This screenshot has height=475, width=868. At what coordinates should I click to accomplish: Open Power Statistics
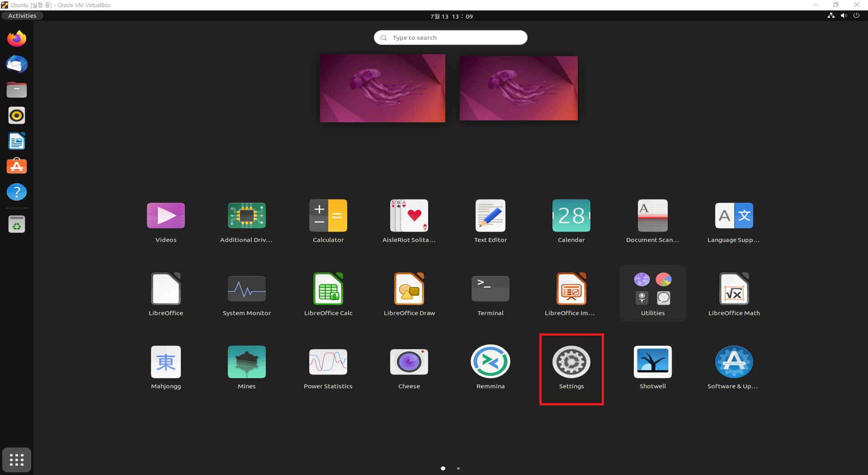(x=328, y=361)
